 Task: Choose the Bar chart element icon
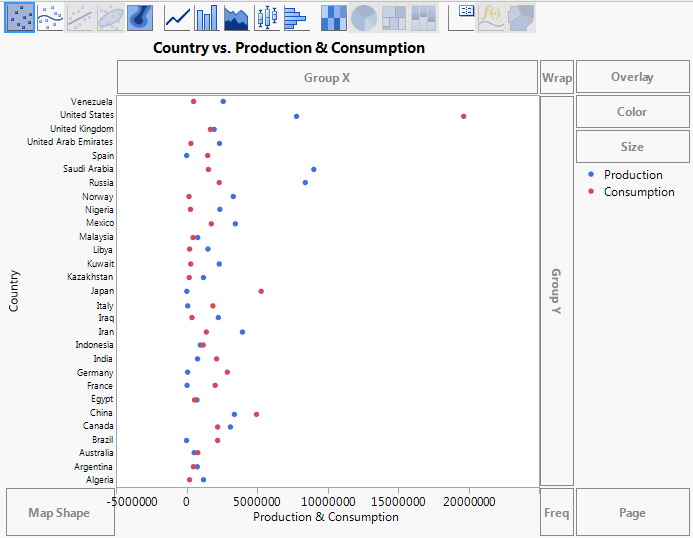[x=207, y=16]
